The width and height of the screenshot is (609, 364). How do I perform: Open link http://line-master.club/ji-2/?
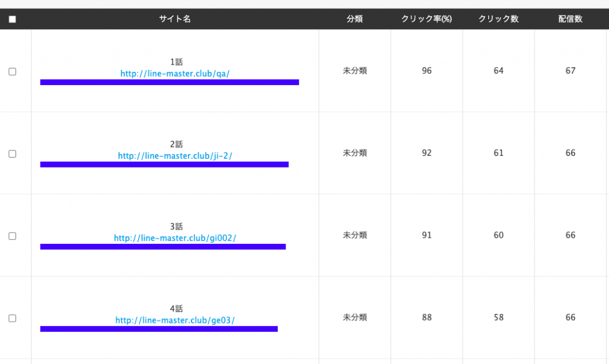click(175, 156)
